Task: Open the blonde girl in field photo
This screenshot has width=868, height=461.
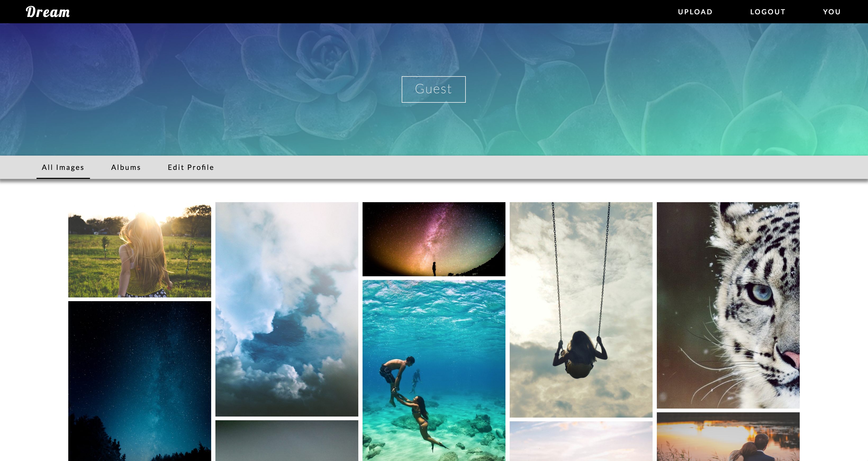Action: click(139, 250)
